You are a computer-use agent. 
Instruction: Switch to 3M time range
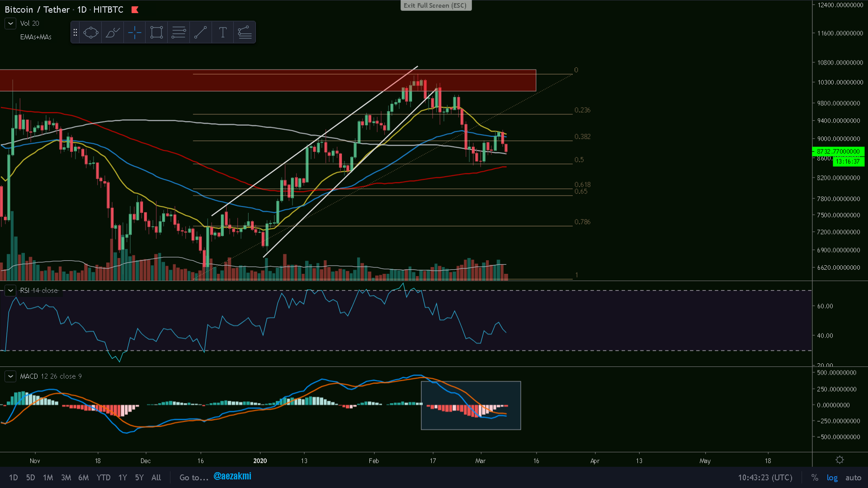pyautogui.click(x=66, y=478)
